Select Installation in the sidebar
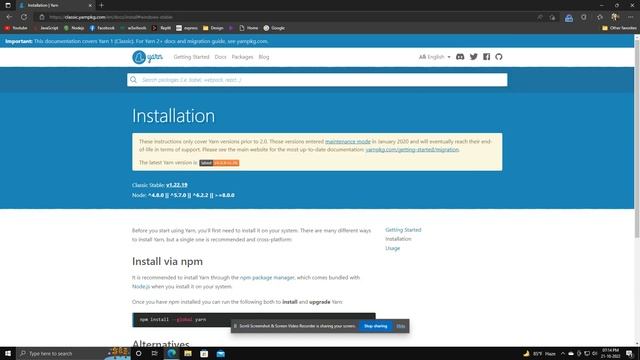Screen dimensions: 640x360 (x=398, y=239)
